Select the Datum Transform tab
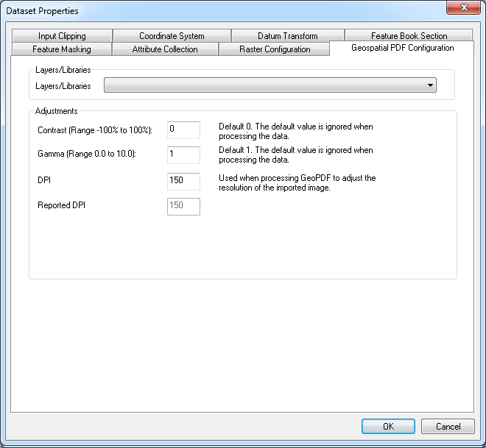This screenshot has height=448, width=486. 288,36
